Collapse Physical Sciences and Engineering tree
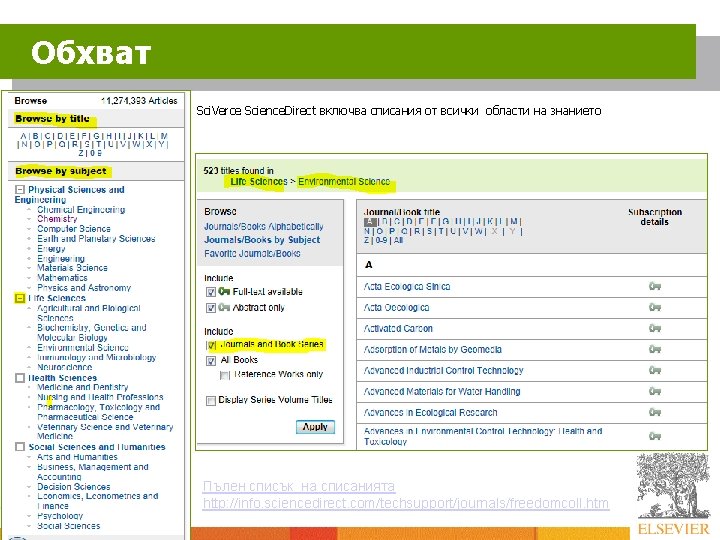 coord(20,190)
